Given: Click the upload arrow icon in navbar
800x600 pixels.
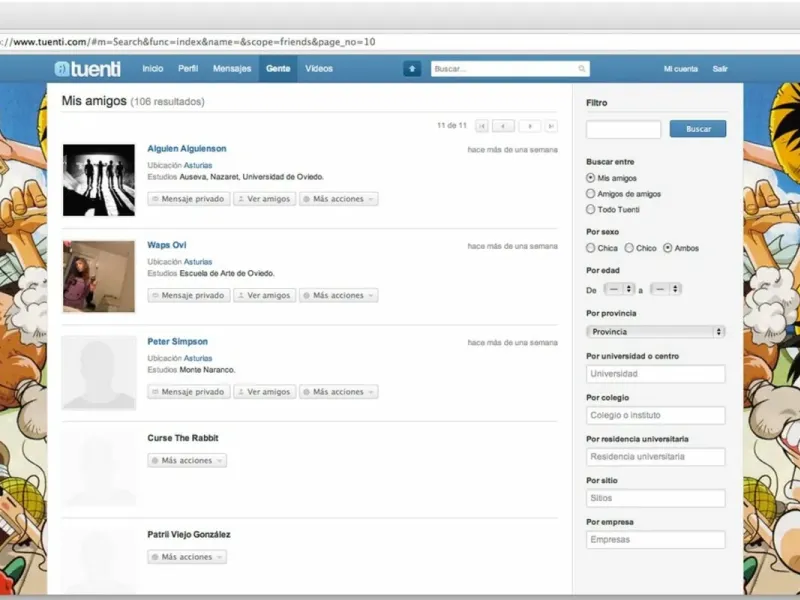Looking at the screenshot, I should (412, 69).
